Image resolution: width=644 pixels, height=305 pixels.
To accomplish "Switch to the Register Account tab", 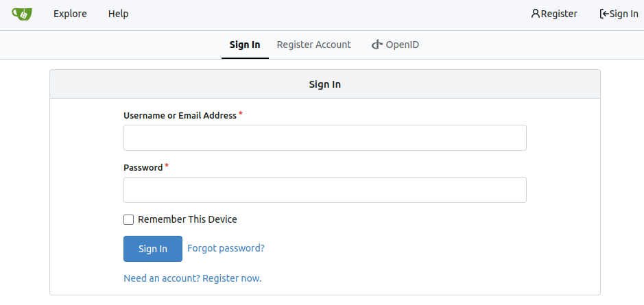I will 313,45.
